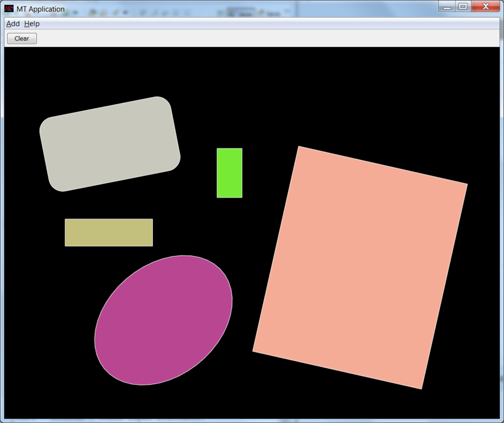Select the large salmon rotated rectangle

coord(360,267)
